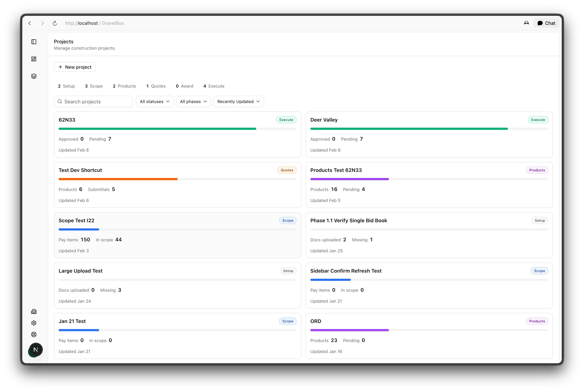Screen dimensions: 584x392
Task: Open help using the life-buoy icon
Action: 34,334
